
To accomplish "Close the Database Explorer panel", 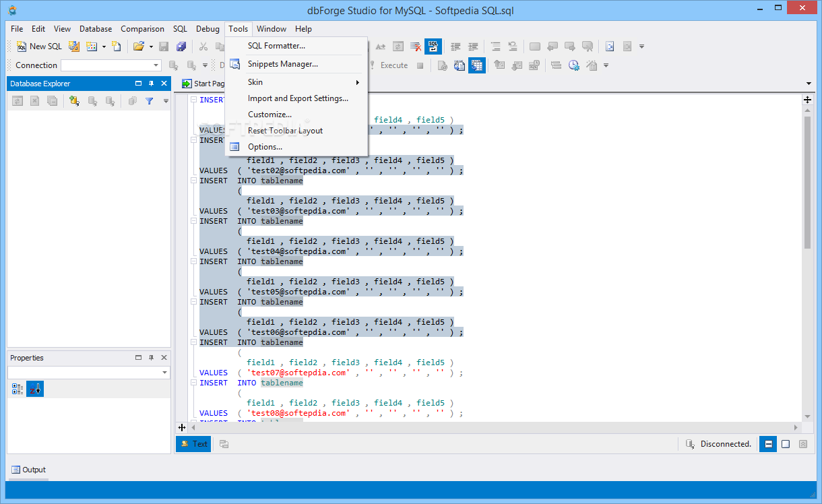I will coord(164,84).
